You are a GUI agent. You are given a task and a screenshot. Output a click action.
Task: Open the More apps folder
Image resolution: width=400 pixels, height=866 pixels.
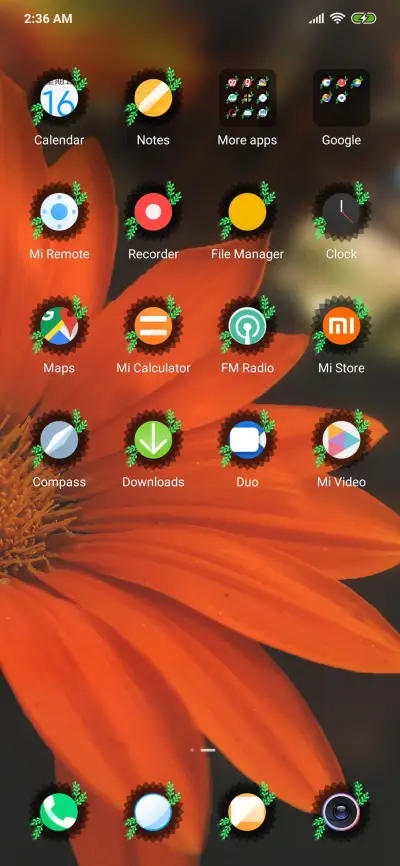[247, 98]
